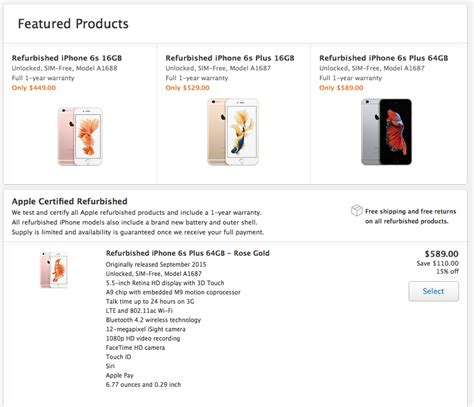Open the Refurbished iPhone 6s Plus 64GB – Rose Gold link
Screen dimensions: 474x407
pos(187,253)
